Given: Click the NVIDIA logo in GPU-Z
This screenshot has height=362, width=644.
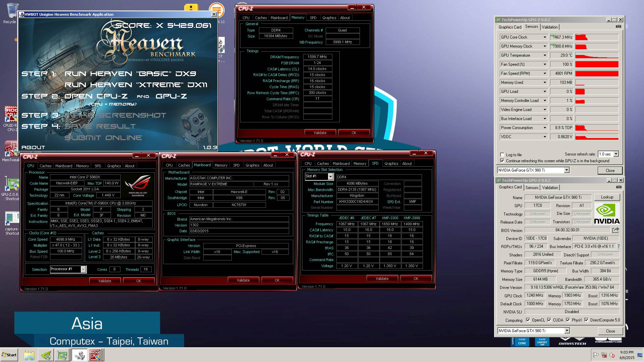Looking at the screenshot, I should tap(607, 214).
